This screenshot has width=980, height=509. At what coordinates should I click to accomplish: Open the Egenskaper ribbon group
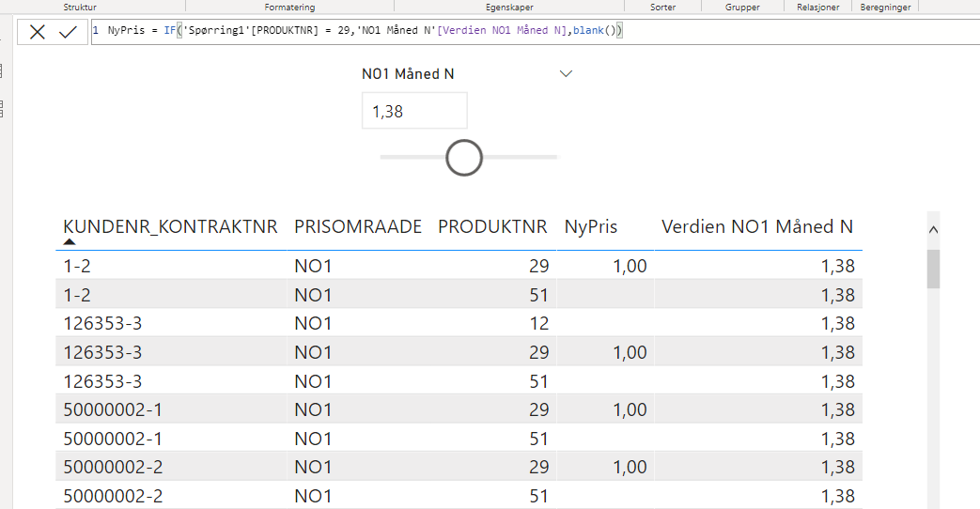509,7
